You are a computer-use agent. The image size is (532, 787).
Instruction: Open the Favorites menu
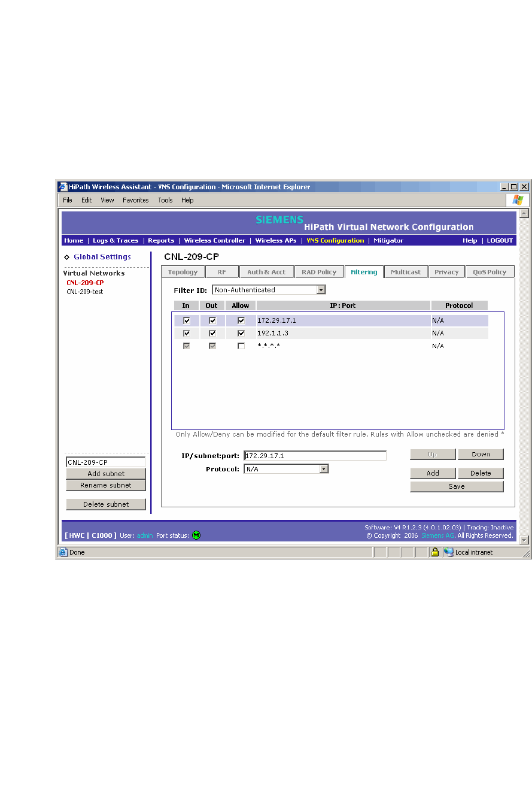(x=136, y=200)
